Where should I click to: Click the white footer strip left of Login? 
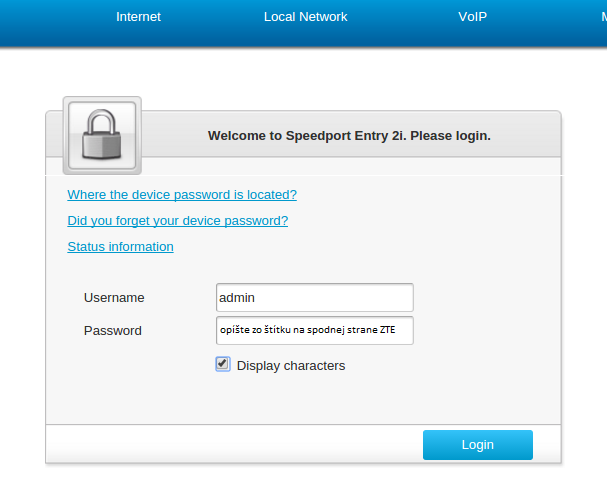(234, 444)
